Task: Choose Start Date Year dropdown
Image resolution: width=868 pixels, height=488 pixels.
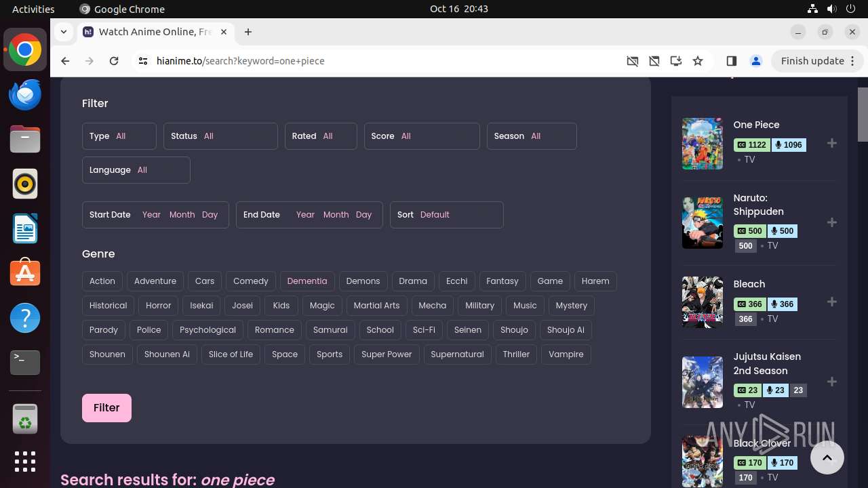Action: click(x=151, y=215)
